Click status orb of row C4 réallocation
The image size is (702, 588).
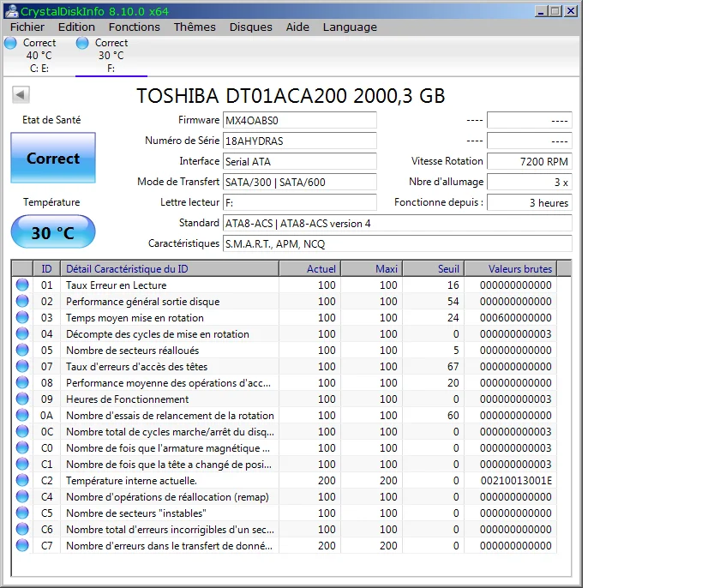22,496
